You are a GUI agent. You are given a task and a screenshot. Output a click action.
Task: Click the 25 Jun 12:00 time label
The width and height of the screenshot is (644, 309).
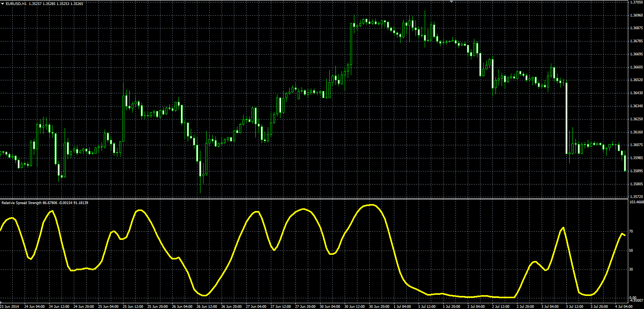[x=133, y=307]
